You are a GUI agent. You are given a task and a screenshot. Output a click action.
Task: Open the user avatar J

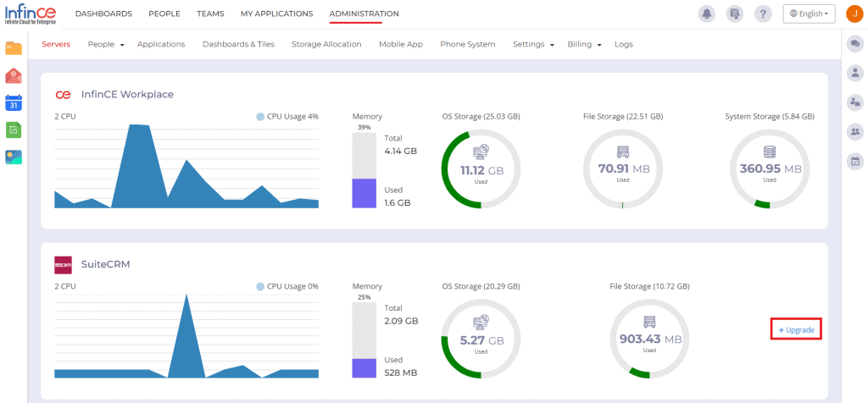(855, 14)
